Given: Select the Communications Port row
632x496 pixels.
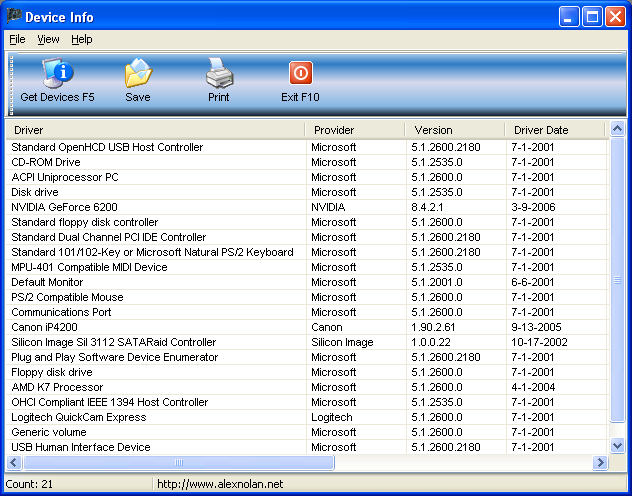Looking at the screenshot, I should 306,312.
